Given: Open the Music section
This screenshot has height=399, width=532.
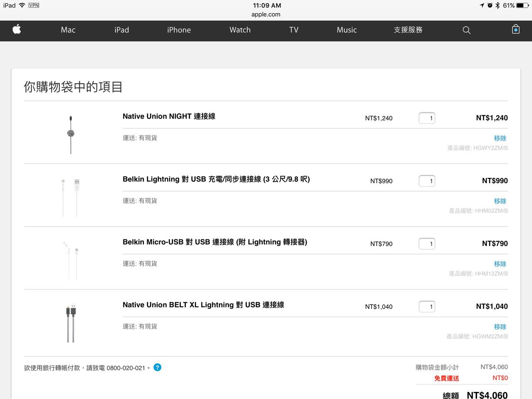Looking at the screenshot, I should (347, 30).
